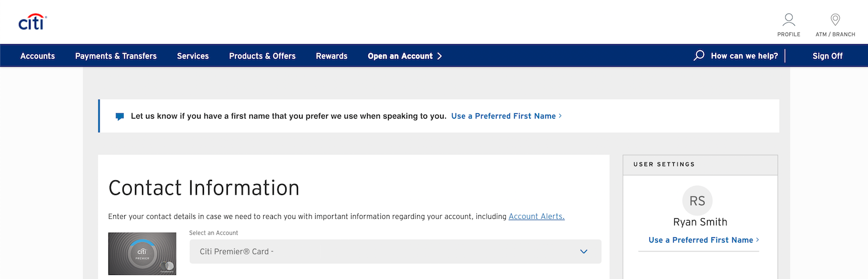
Task: Click the blue speech bubble message icon
Action: tap(120, 116)
